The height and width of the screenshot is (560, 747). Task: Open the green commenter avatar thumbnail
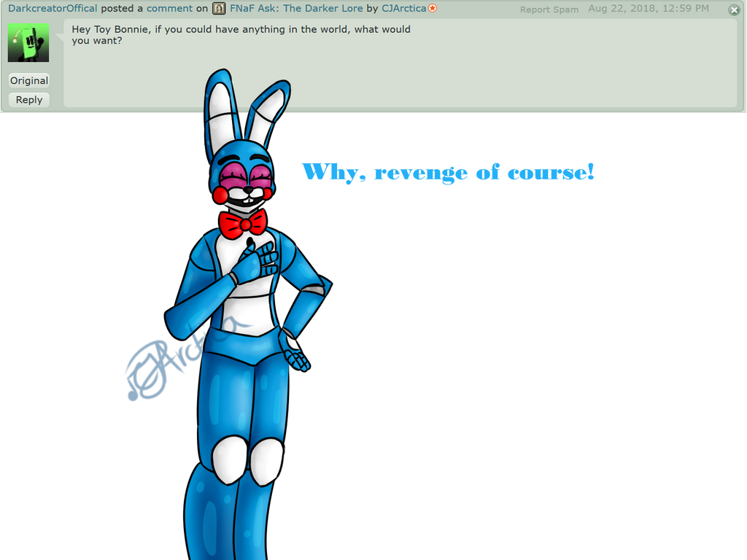[28, 43]
